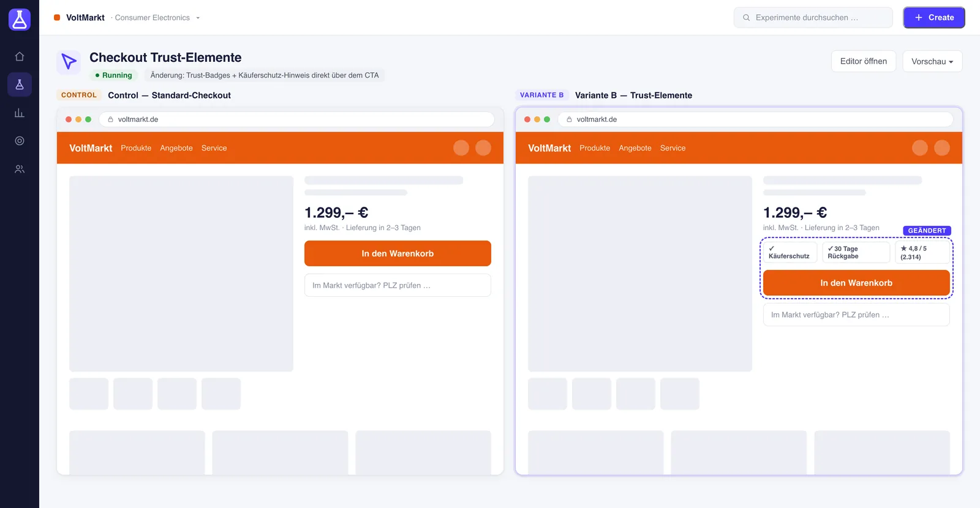Viewport: 980px width, 508px height.
Task: Click the voltmarkt.de address in the Control preview
Action: click(x=138, y=119)
